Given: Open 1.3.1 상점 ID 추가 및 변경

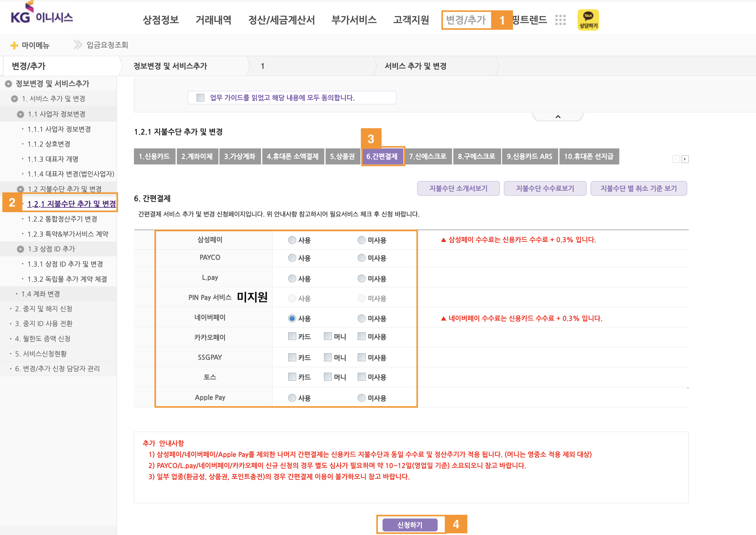Looking at the screenshot, I should tap(65, 264).
